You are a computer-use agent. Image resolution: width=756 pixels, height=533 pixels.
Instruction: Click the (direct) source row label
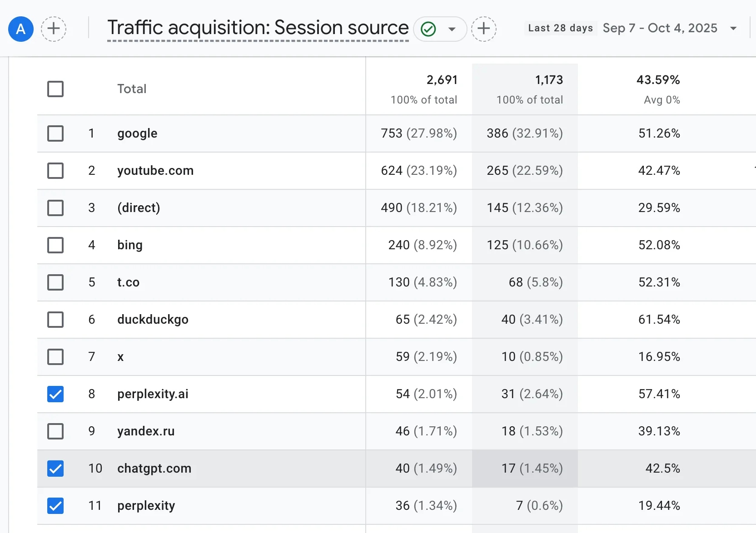coord(139,208)
